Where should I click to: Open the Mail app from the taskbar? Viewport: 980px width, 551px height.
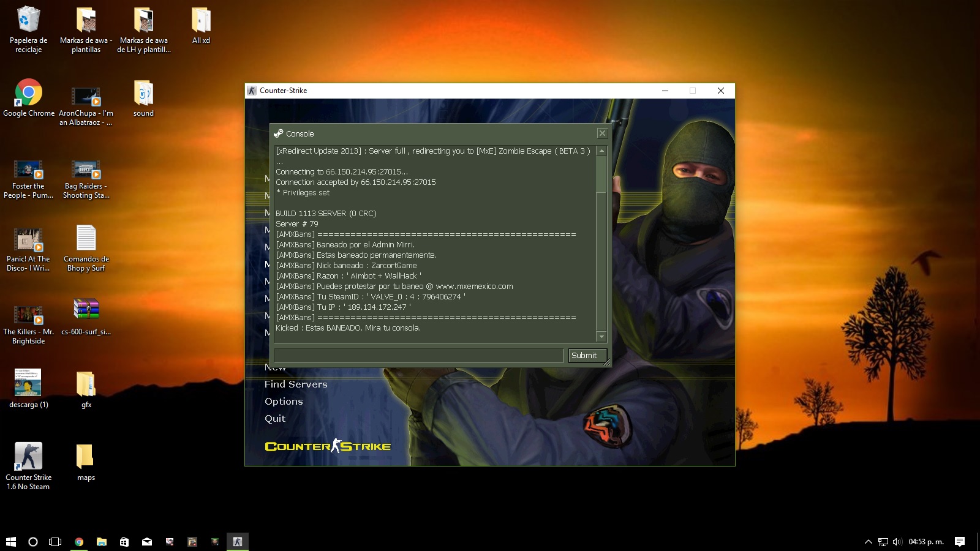(x=147, y=541)
